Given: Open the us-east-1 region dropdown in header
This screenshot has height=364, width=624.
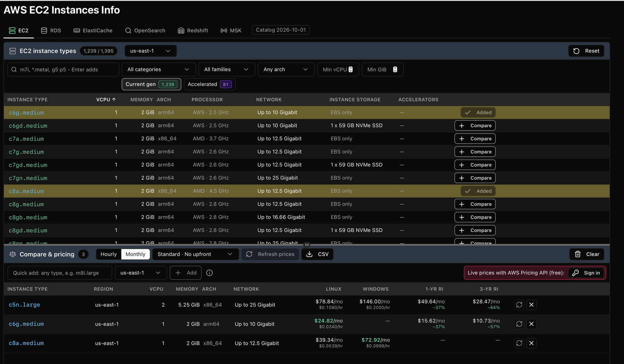Looking at the screenshot, I should click(150, 51).
